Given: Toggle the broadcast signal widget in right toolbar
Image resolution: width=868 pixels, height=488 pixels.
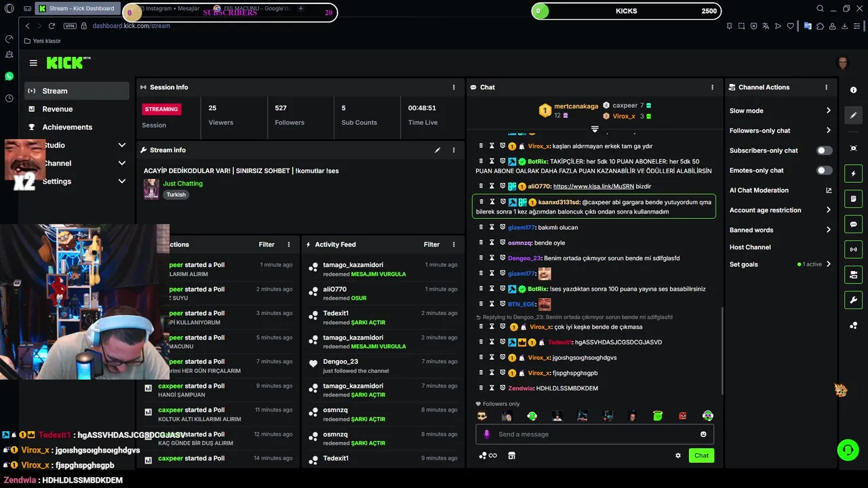Looking at the screenshot, I should [854, 249].
